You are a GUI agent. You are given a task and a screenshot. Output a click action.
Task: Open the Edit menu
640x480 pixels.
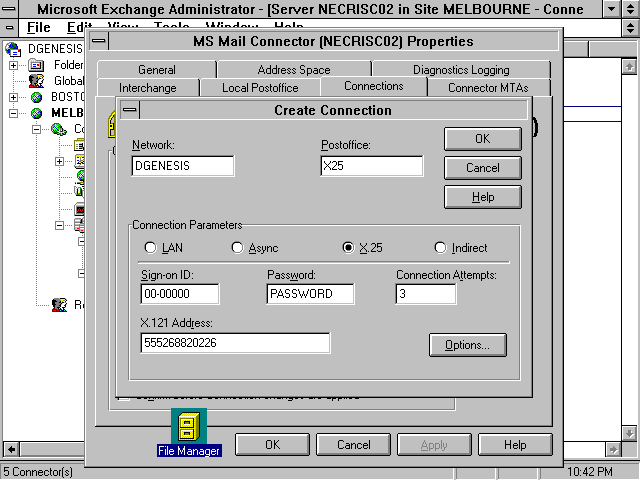(77, 27)
